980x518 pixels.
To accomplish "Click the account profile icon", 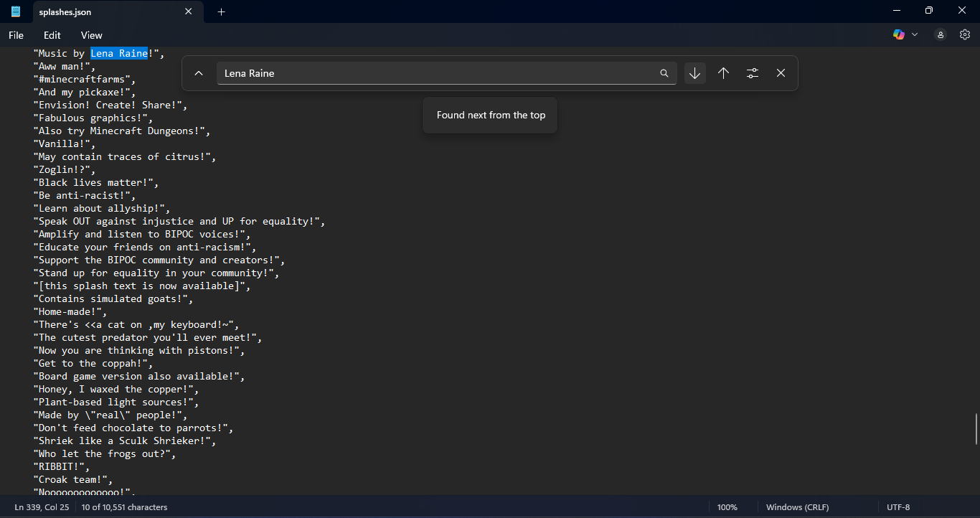I will tap(941, 34).
